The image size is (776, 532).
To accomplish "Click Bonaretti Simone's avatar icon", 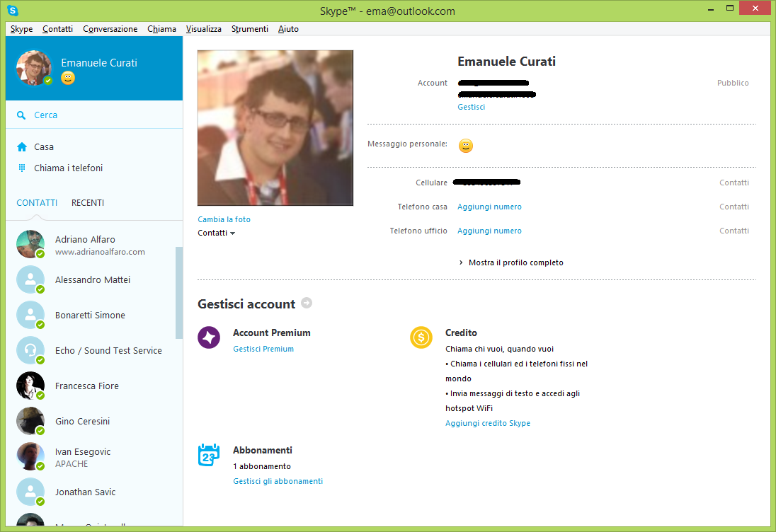I will point(30,315).
